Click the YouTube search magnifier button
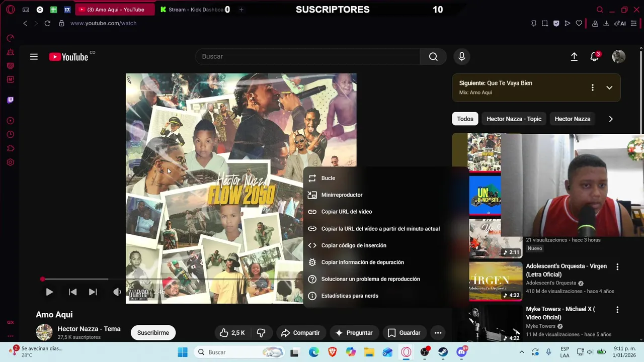 [x=433, y=56]
